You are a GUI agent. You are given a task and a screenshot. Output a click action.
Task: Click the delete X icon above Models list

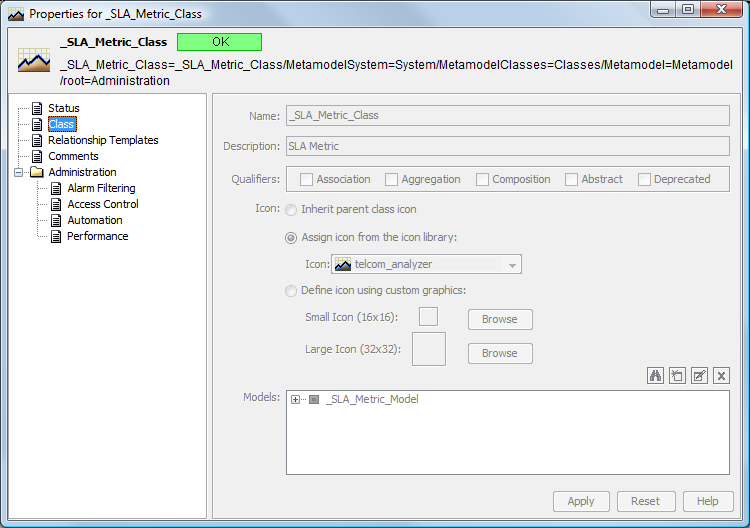click(721, 376)
